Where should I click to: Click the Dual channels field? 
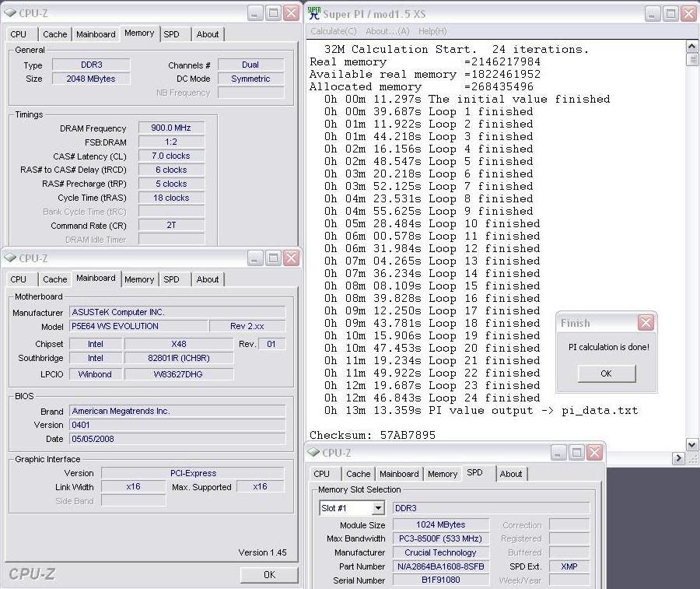pos(250,65)
